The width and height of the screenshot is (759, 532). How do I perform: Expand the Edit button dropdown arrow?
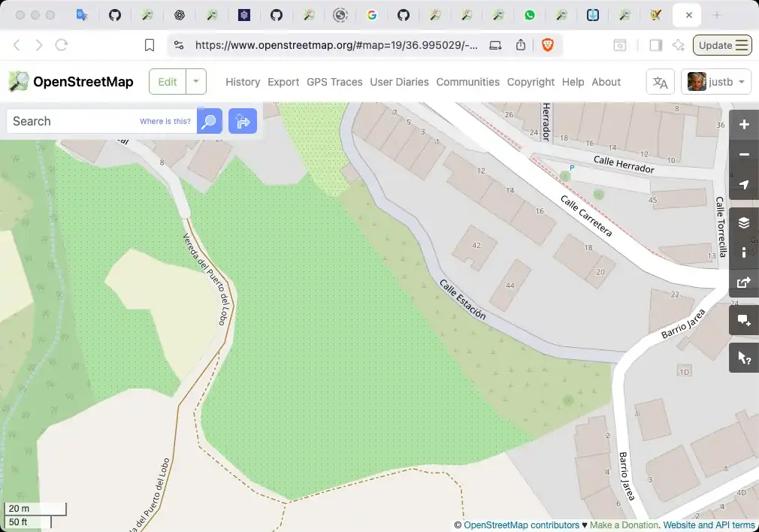click(x=196, y=81)
